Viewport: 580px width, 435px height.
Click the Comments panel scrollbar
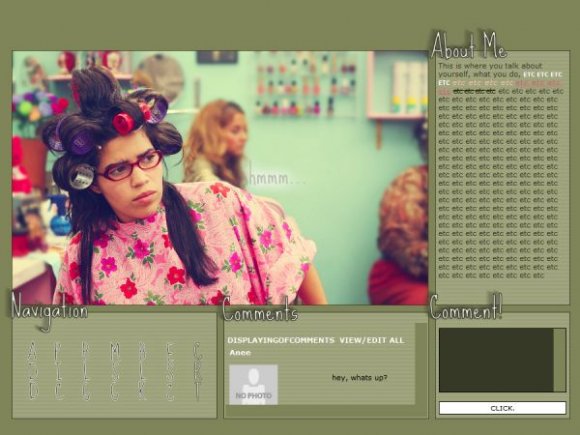click(421, 364)
